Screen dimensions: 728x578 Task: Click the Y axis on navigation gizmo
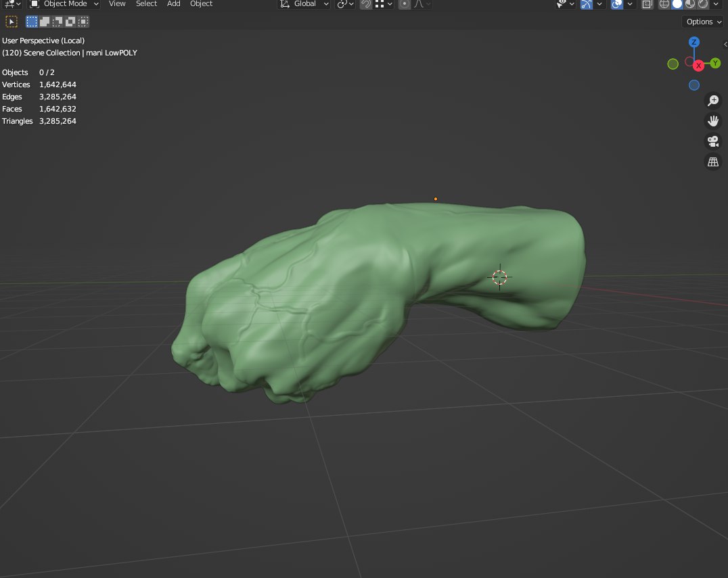715,63
